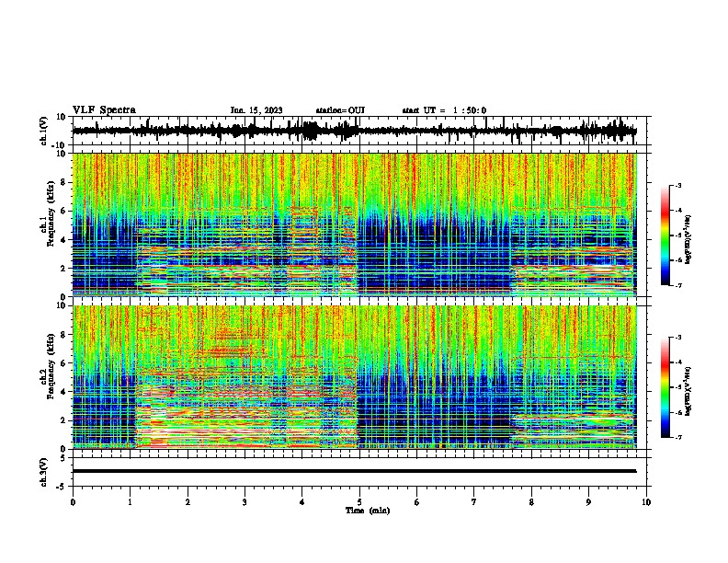Select the date text "Jan. 15, 2023"
The image size is (728, 563).
(x=256, y=110)
